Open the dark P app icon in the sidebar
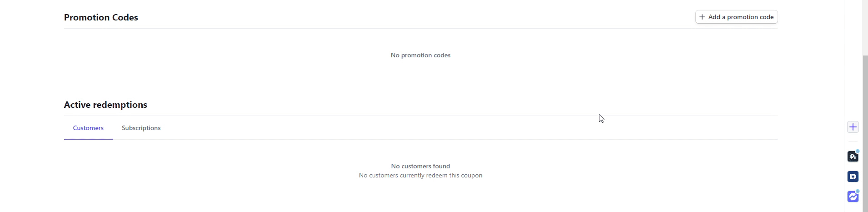The width and height of the screenshot is (868, 212). [853, 156]
